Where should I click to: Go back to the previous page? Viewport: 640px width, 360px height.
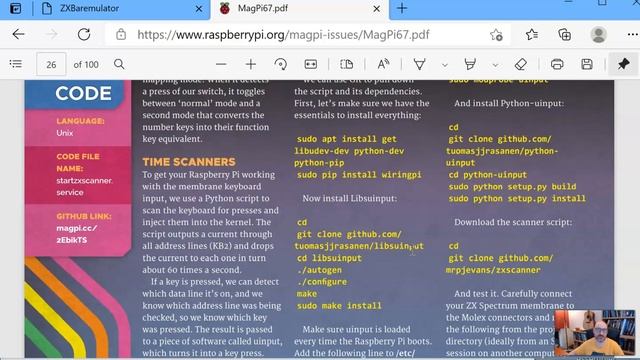(x=18, y=35)
